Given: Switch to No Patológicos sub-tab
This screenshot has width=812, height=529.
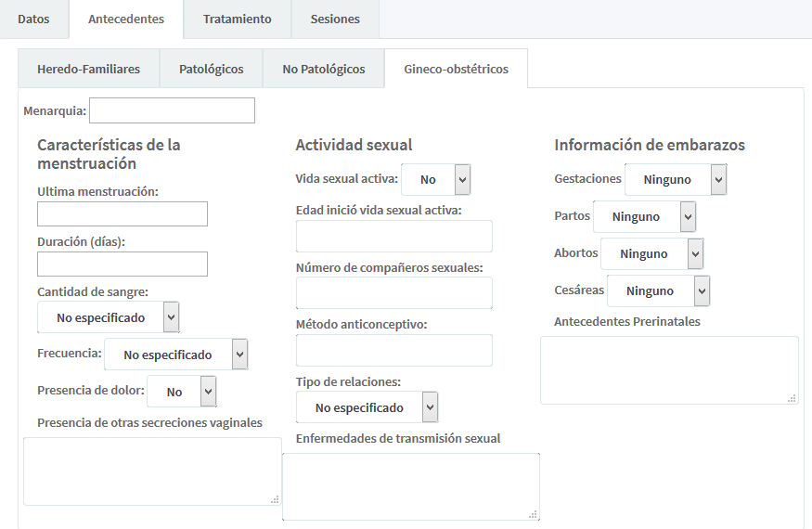Looking at the screenshot, I should [323, 69].
